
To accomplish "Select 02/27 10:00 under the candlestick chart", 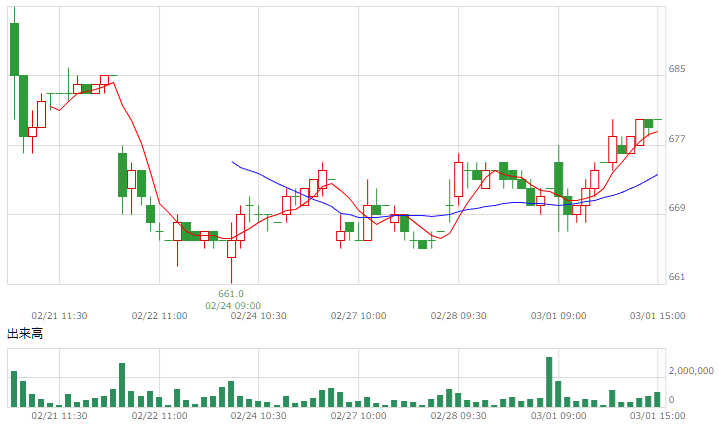I will point(359,316).
